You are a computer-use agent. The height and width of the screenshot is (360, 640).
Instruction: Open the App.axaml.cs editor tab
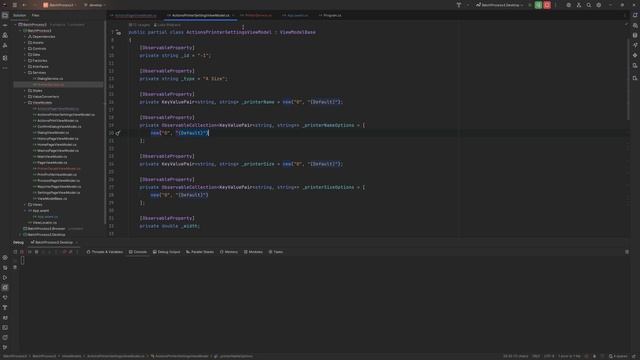[295, 16]
